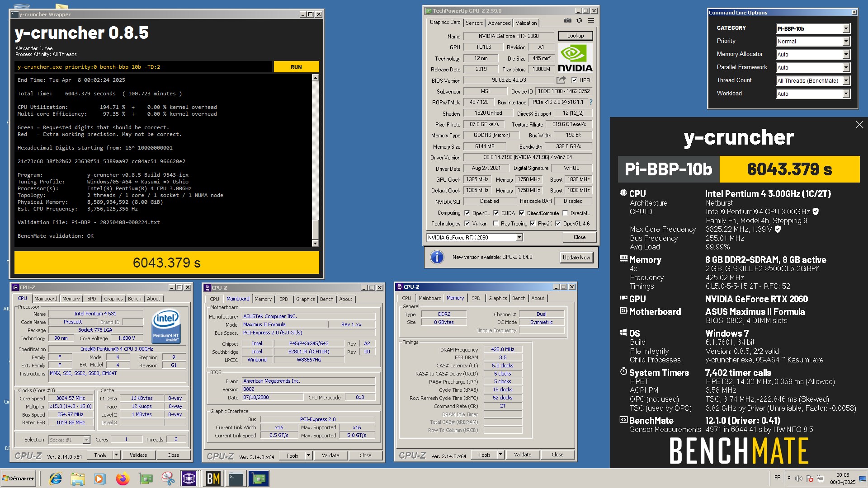Screen dimensions: 868x488
Task: Switch to the terminal taskbar icon
Action: (x=236, y=479)
